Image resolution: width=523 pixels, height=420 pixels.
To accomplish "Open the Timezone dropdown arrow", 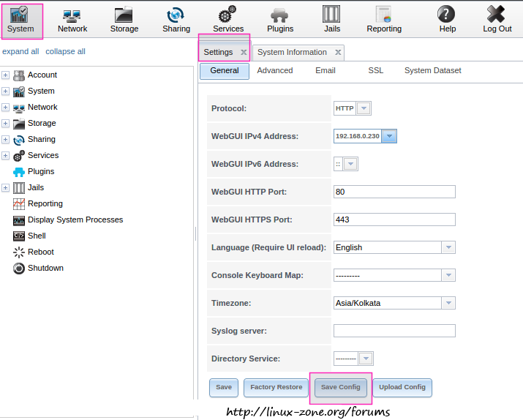I will (x=448, y=303).
